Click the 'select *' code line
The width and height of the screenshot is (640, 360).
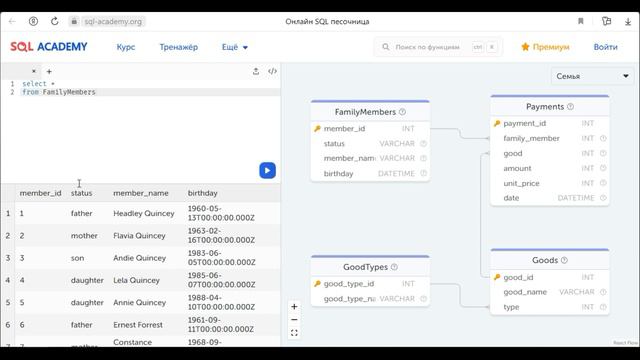click(38, 84)
